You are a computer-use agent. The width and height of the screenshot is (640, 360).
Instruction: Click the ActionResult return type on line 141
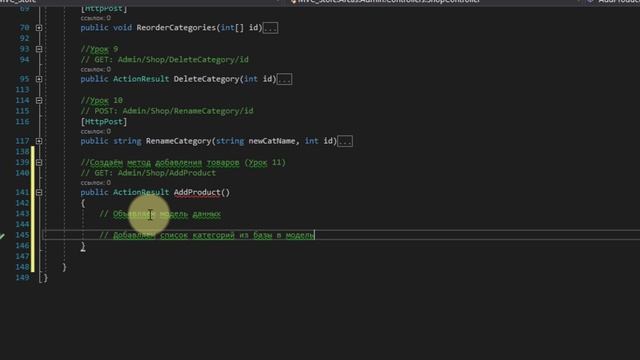pyautogui.click(x=141, y=192)
